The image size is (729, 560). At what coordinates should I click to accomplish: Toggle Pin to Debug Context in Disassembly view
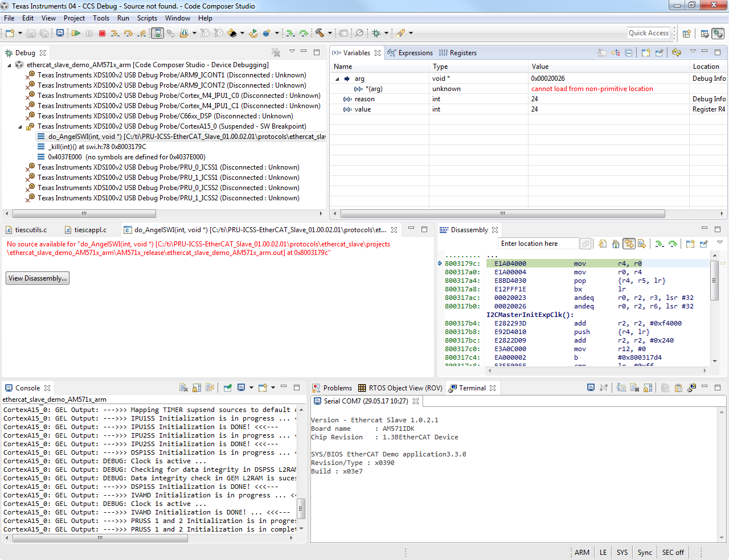[x=704, y=244]
